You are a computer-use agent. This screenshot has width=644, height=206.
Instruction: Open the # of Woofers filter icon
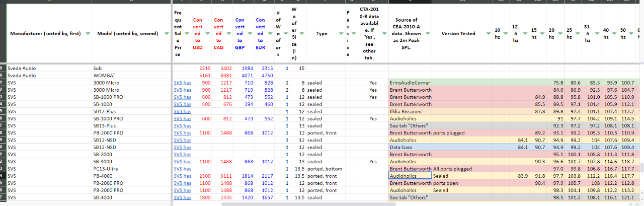286,34
